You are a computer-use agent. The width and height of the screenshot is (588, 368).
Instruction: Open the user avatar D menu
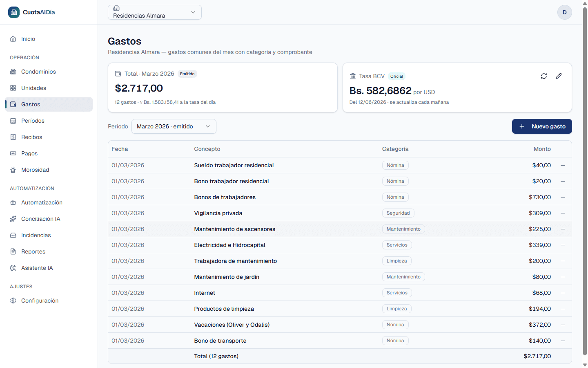pyautogui.click(x=565, y=12)
